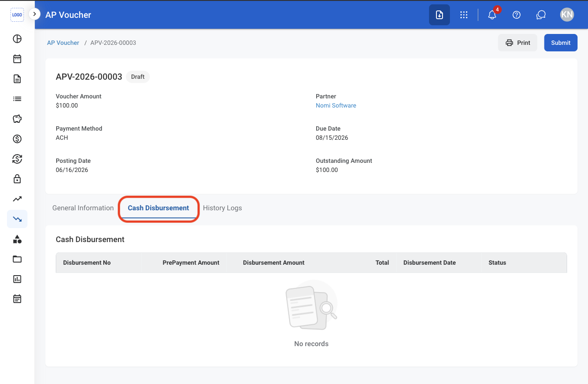The image size is (588, 384).
Task: Open the Nomi Software partner link
Action: [x=336, y=105]
